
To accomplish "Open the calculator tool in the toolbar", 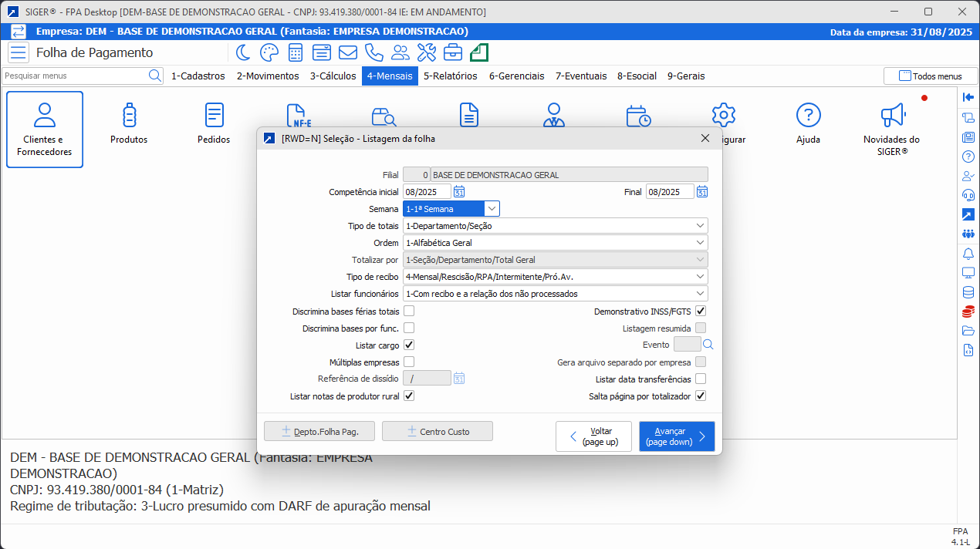I will pos(295,52).
